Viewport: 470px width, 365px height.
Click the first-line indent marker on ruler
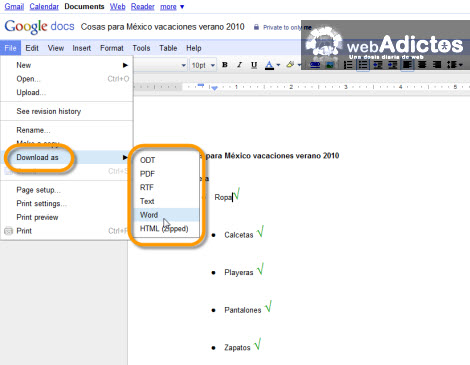pos(201,85)
